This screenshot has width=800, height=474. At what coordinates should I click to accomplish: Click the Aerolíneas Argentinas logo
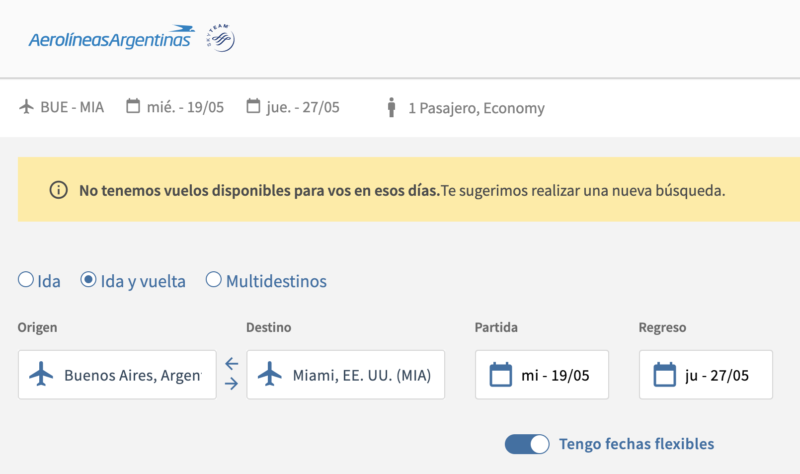[x=111, y=38]
